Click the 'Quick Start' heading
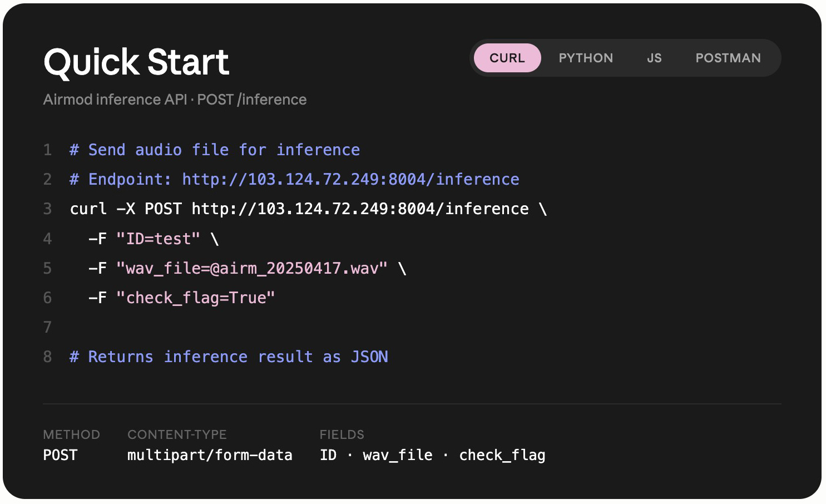The image size is (826, 504). point(136,61)
